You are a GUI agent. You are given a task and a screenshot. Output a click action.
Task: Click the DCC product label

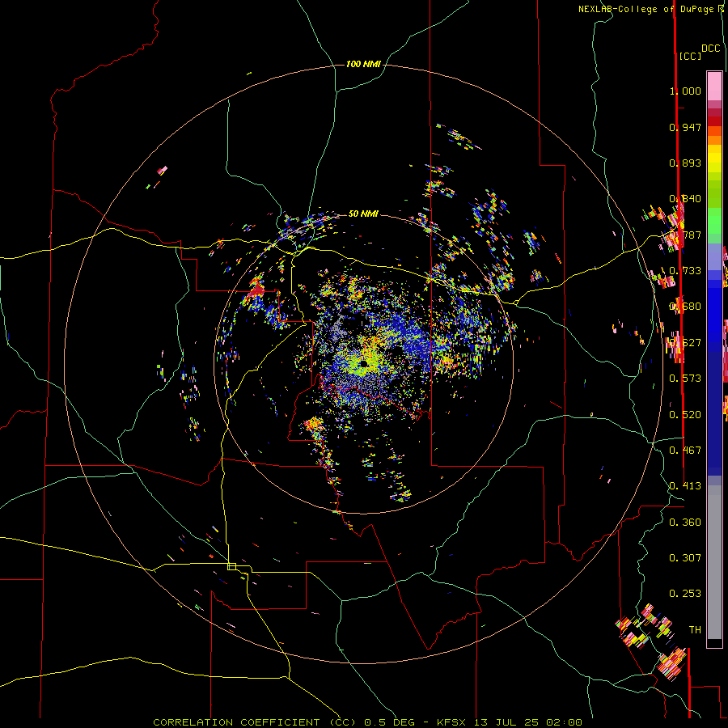(711, 49)
